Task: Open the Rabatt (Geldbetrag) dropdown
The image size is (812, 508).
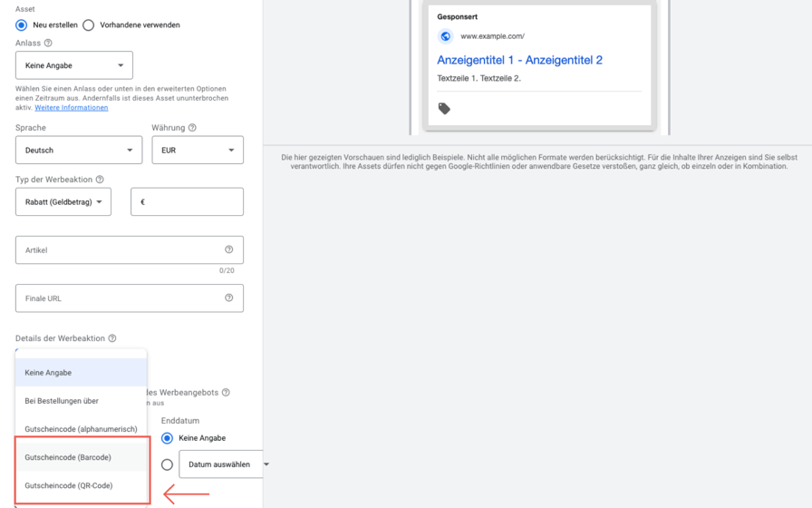Action: (x=63, y=201)
